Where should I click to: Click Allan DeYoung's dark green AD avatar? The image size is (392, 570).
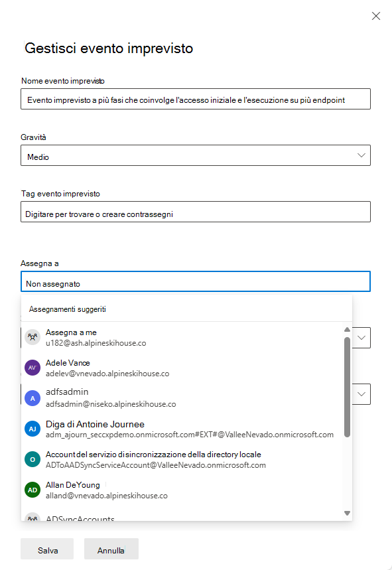(32, 490)
